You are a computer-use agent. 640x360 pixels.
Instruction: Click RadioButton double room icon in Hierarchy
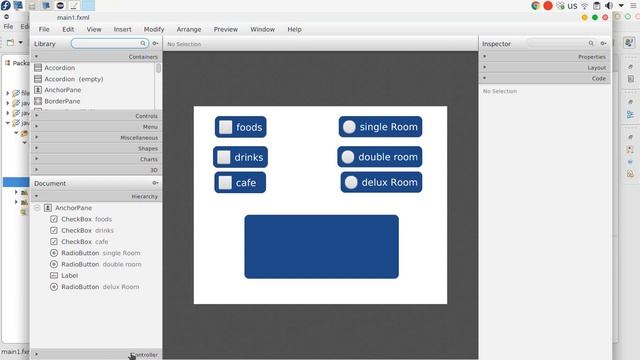coord(54,264)
